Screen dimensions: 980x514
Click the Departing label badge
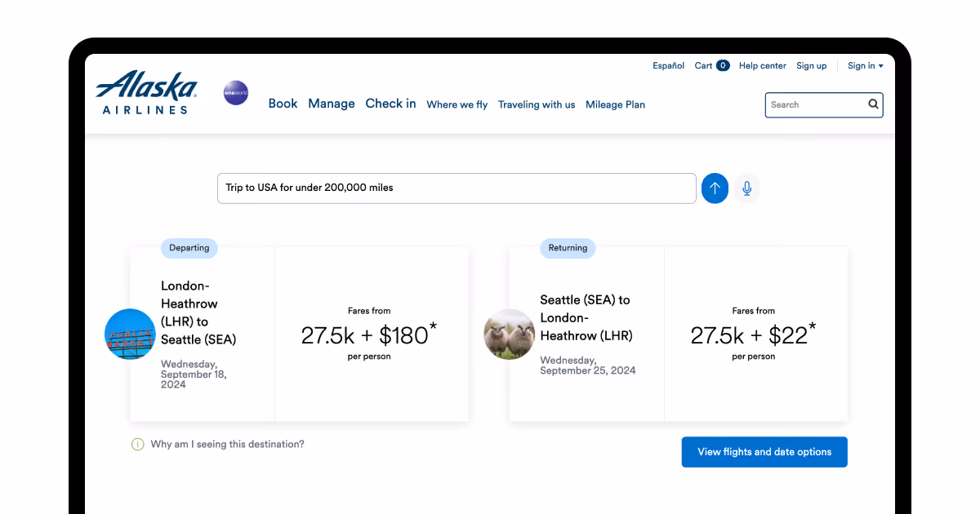point(189,248)
